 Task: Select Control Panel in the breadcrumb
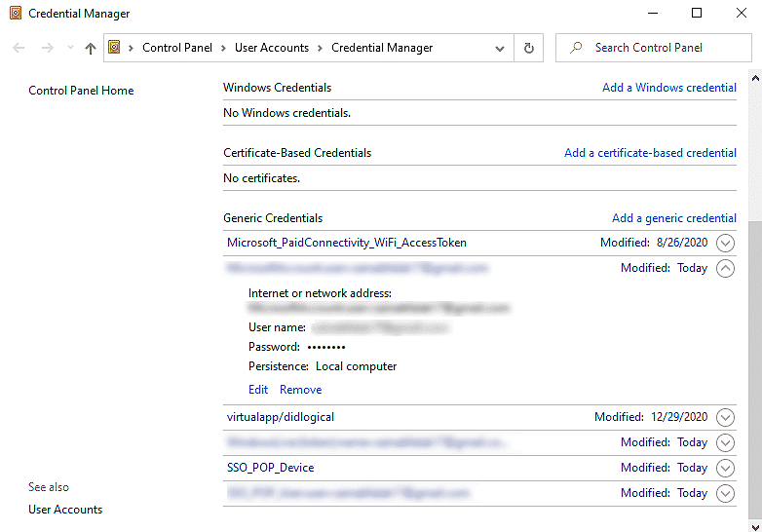tap(177, 48)
